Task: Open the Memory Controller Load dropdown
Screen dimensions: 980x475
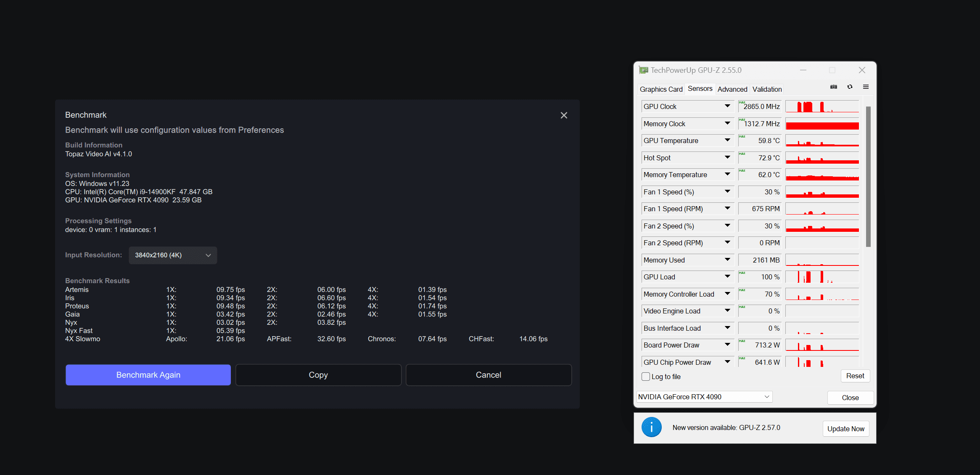Action: tap(727, 294)
